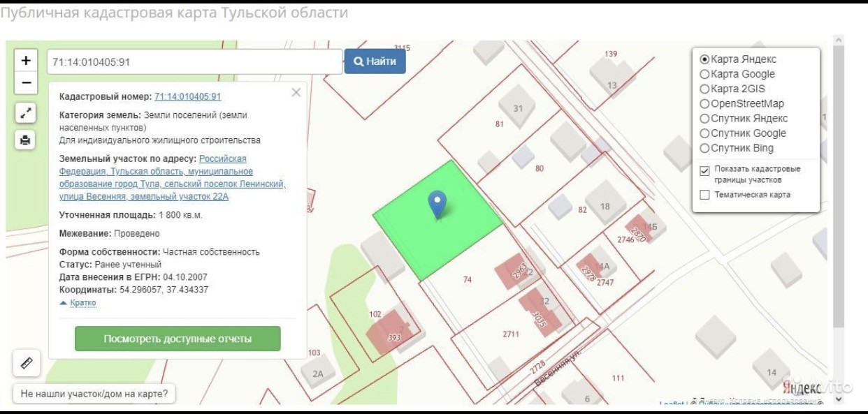Viewport: 868px width, 414px height.
Task: Click red building labeled 393
Action: 393,333
